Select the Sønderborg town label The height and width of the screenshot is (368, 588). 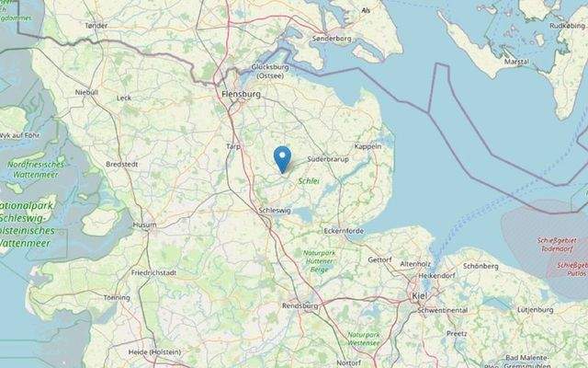(x=332, y=39)
